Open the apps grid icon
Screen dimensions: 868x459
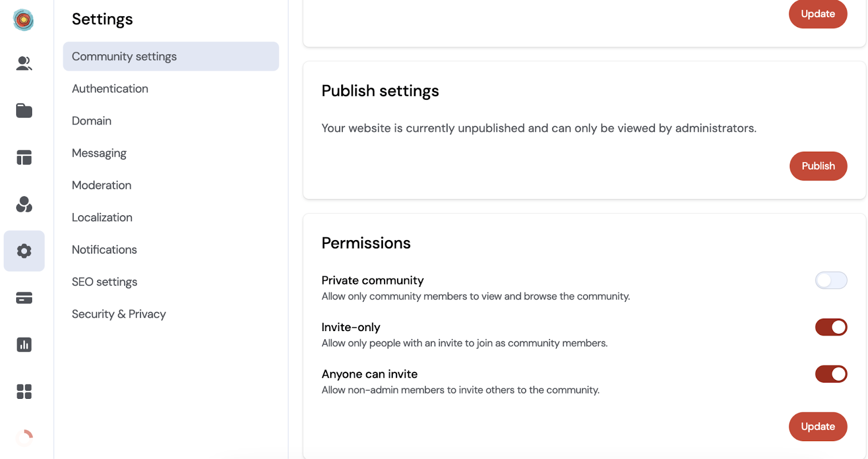[x=24, y=391]
